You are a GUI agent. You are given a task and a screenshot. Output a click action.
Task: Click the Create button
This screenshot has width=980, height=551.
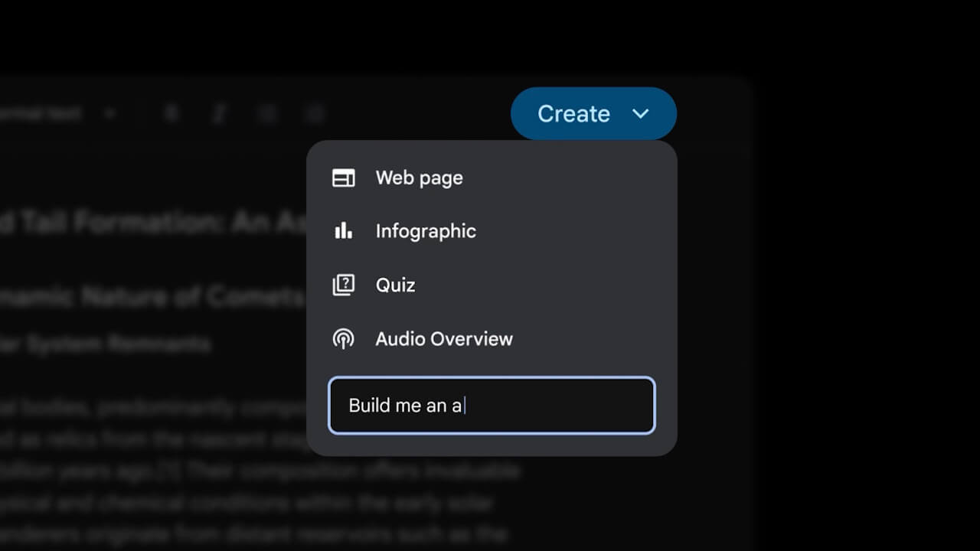pyautogui.click(x=593, y=114)
